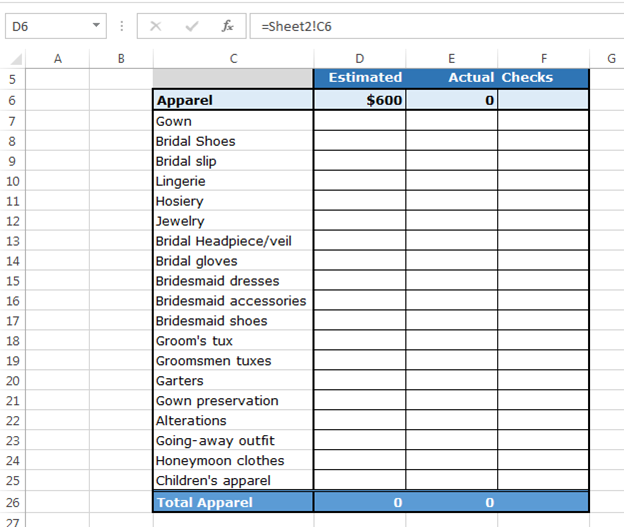Click the Actual header cell
This screenshot has height=527, width=624.
[x=452, y=78]
